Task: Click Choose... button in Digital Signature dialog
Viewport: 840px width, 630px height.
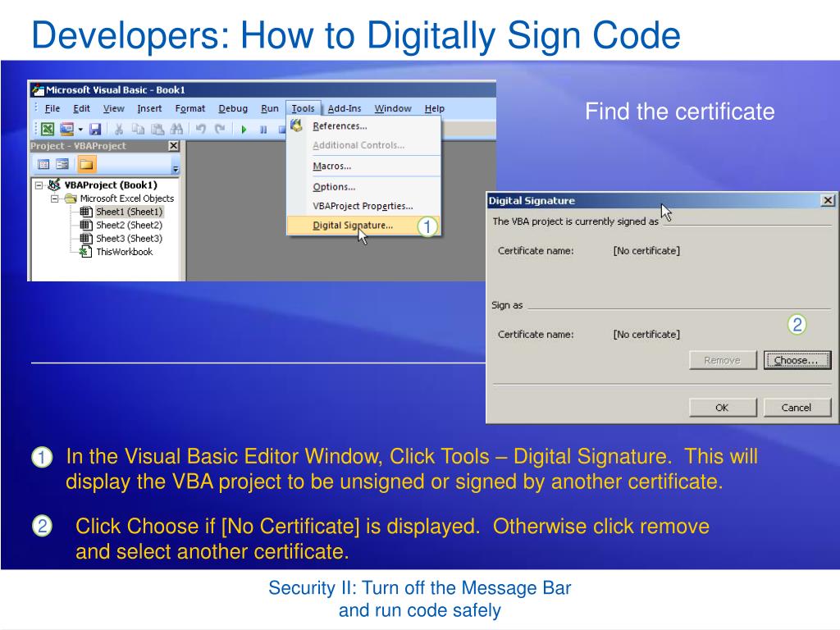Action: click(x=797, y=361)
